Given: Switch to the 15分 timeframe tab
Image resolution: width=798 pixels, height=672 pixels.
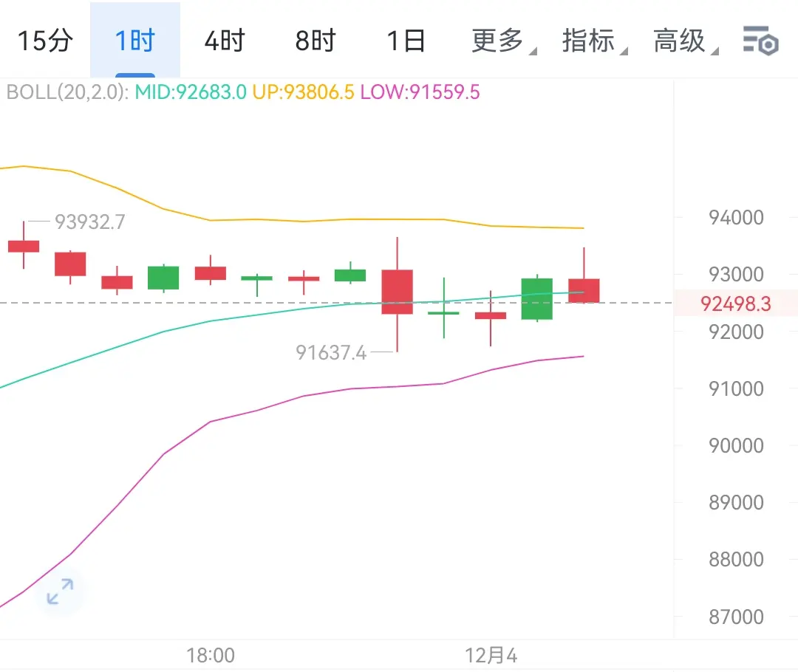Looking at the screenshot, I should 45,40.
